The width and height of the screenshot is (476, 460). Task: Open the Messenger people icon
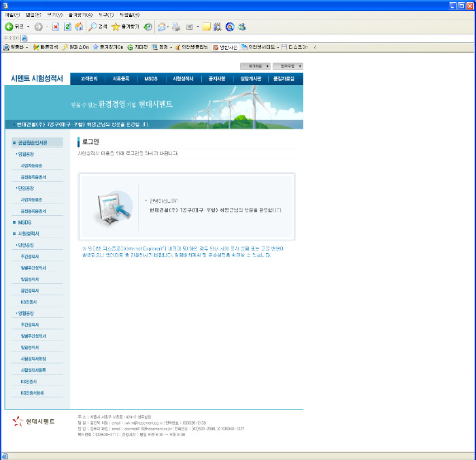click(x=242, y=27)
